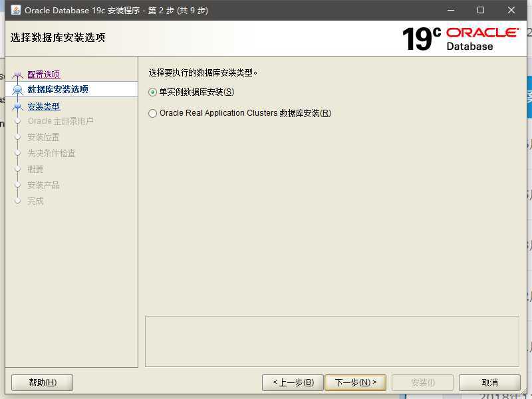The width and height of the screenshot is (532, 399).
Task: Click the 安装类型 step marker icon
Action: coord(18,106)
